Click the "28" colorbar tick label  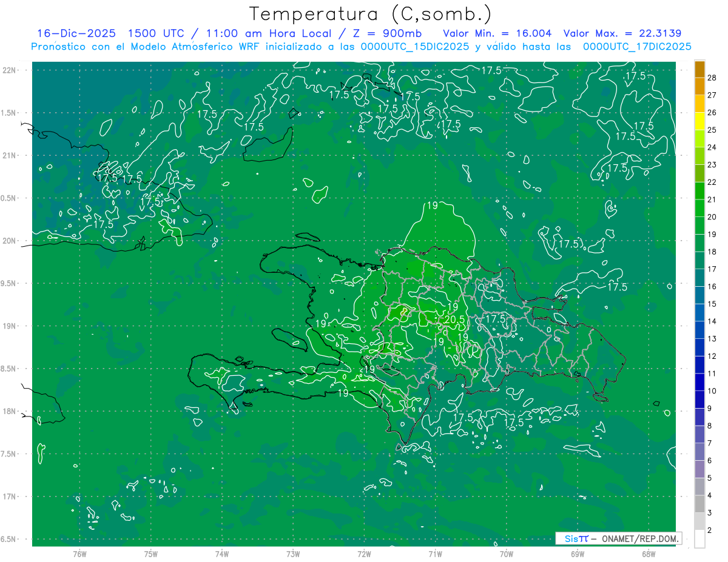712,78
